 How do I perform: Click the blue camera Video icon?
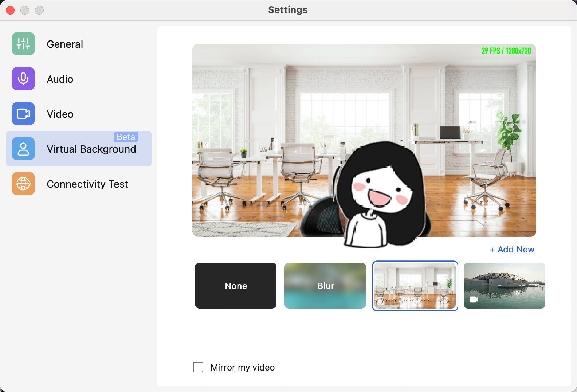23,114
